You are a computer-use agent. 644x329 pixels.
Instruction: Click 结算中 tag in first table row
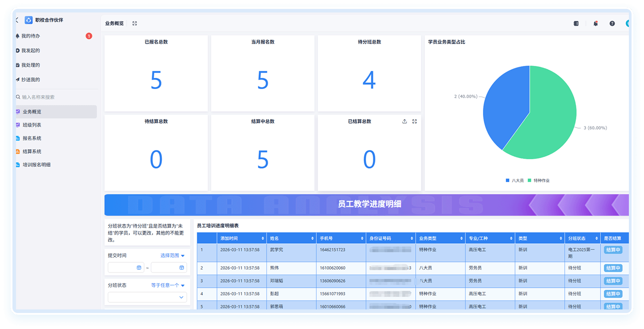[613, 250]
